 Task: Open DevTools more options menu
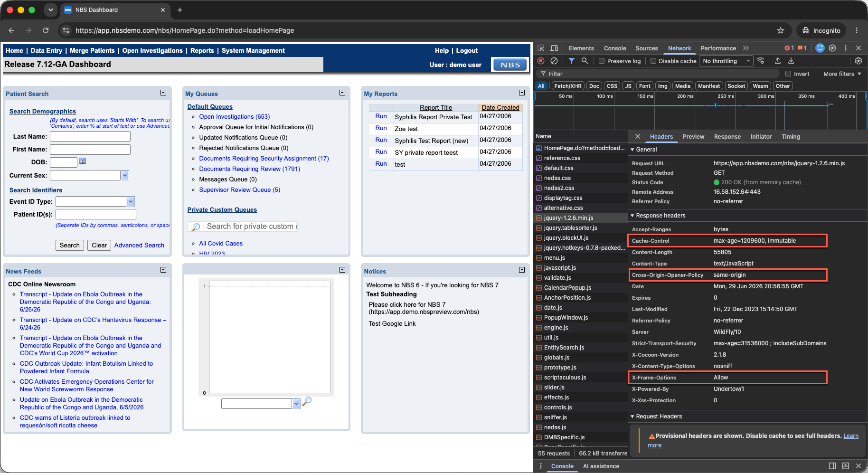846,48
